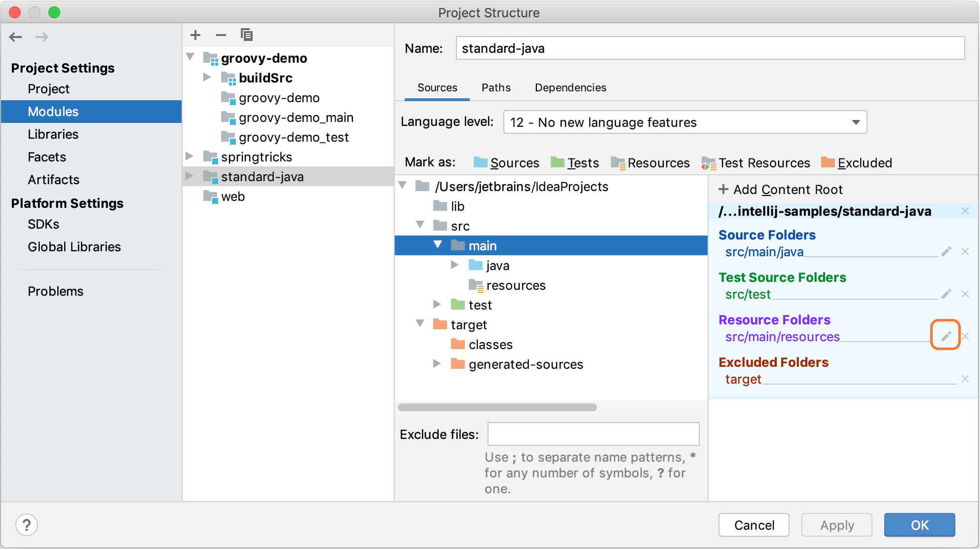Switch to the Paths tab
The image size is (980, 550).
(x=495, y=87)
